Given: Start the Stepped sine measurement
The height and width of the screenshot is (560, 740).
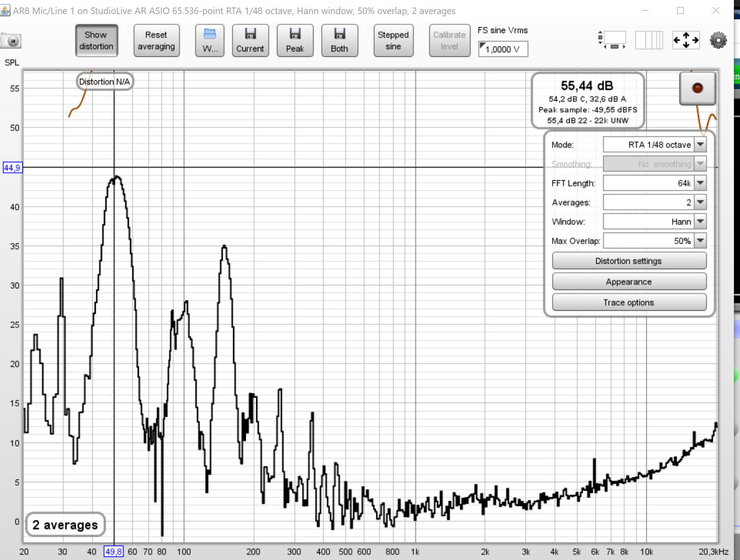Looking at the screenshot, I should tap(393, 40).
